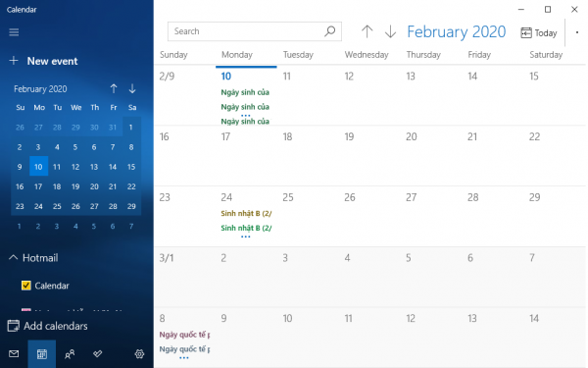Open Settings gear icon
The height and width of the screenshot is (368, 588).
point(139,353)
